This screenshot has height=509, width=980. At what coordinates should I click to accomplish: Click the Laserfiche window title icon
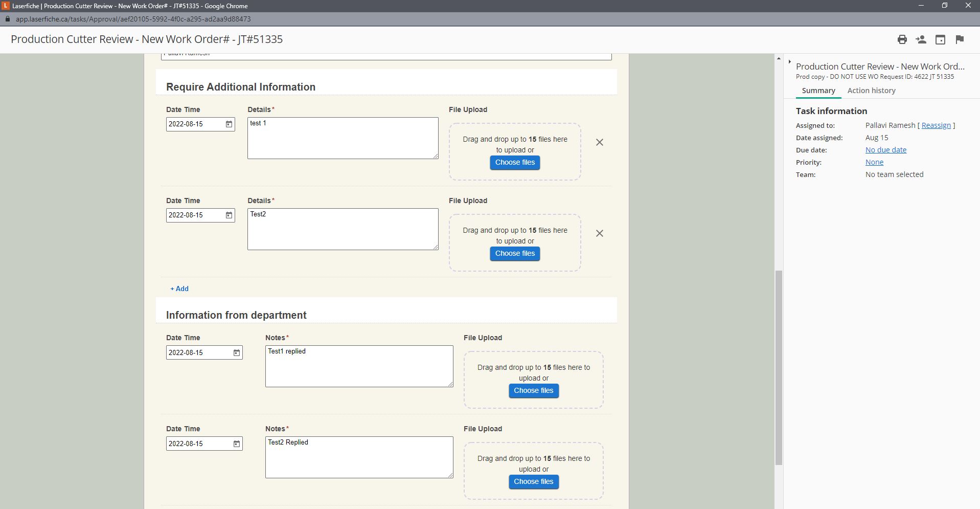(x=6, y=6)
